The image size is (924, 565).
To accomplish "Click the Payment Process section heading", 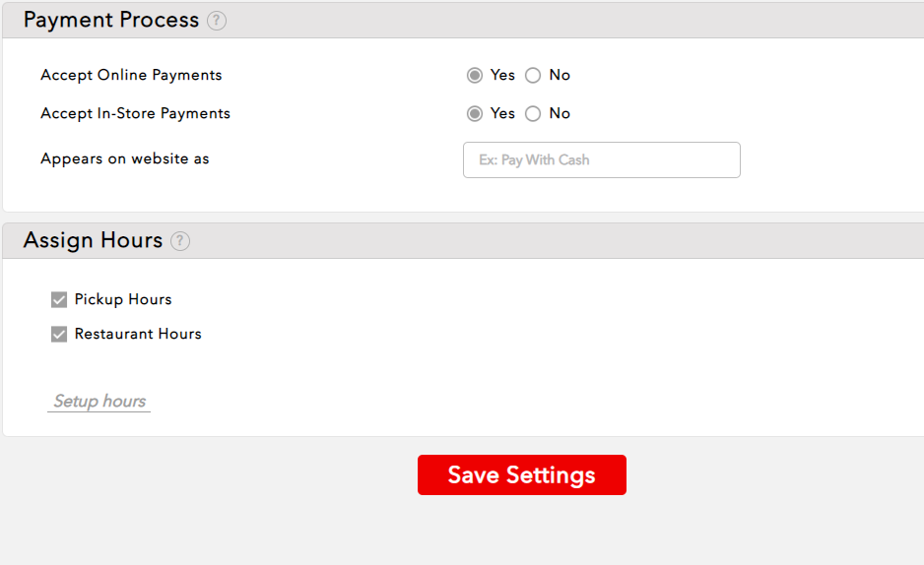I will (x=111, y=21).
